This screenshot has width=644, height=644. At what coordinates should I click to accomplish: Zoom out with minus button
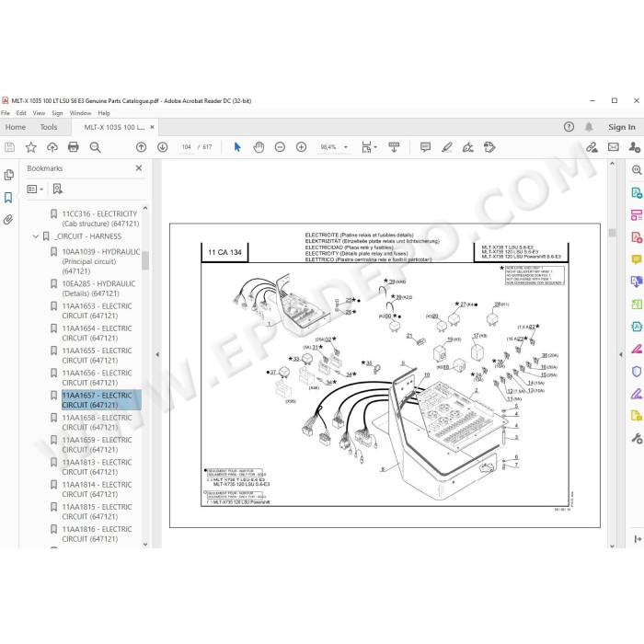point(280,147)
